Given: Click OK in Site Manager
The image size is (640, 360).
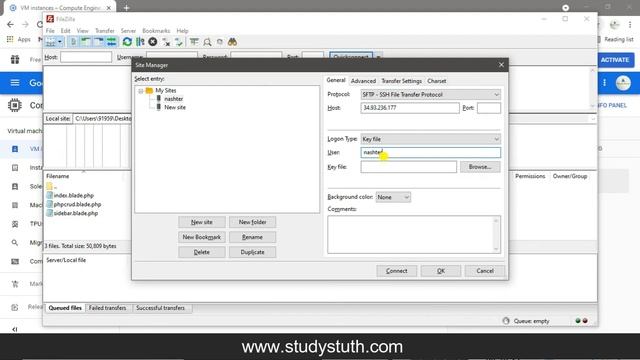Looking at the screenshot, I should click(x=441, y=271).
